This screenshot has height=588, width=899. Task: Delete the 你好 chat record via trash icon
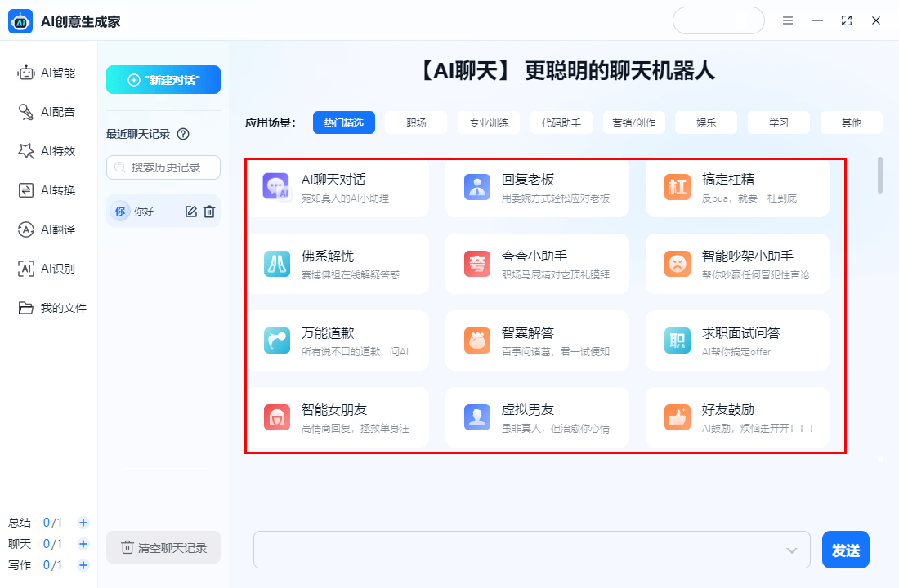tap(209, 211)
